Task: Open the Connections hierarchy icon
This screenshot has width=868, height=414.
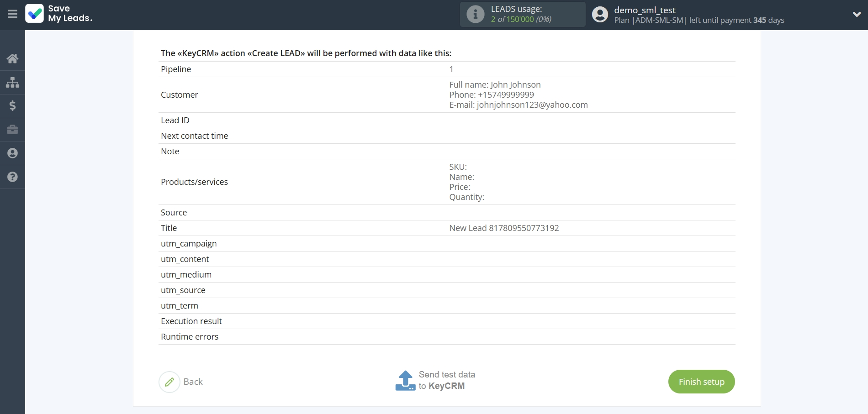Action: (x=12, y=82)
